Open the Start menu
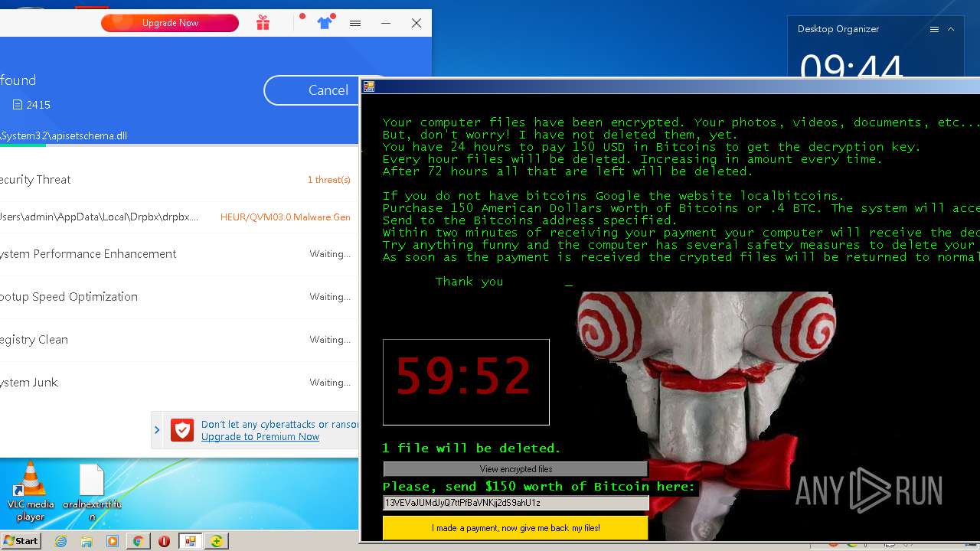 [21, 541]
